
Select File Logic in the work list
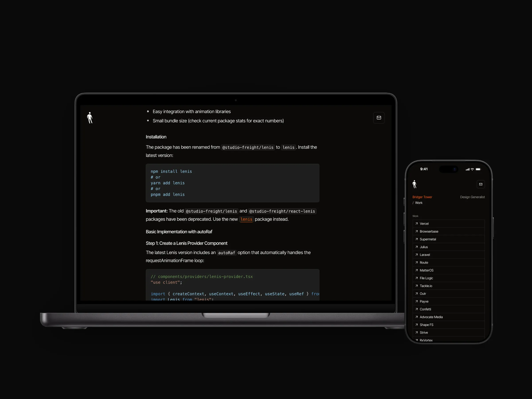449,278
